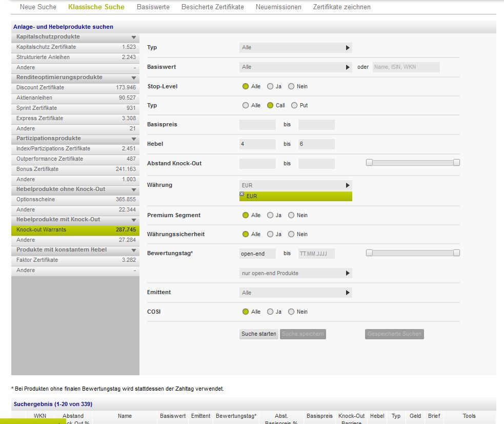Select Discount Zertifikate category

click(75, 87)
